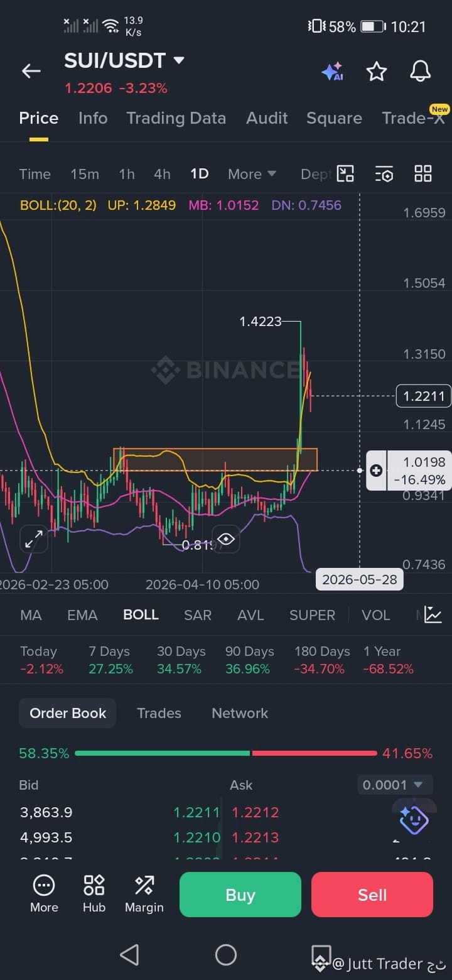
Task: Select bid price 1.2210
Action: (196, 837)
